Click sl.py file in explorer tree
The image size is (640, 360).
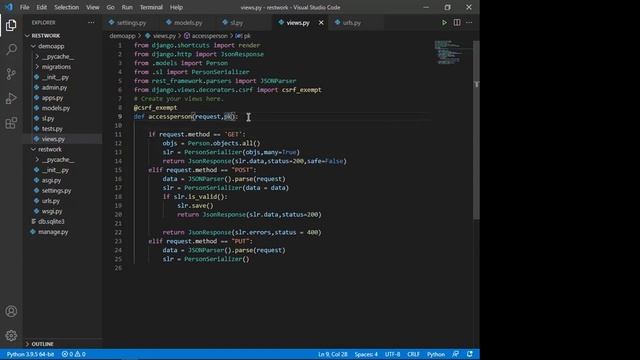48,118
